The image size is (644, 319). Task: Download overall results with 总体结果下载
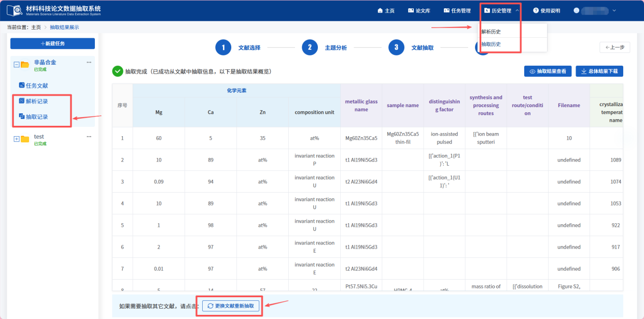point(599,71)
